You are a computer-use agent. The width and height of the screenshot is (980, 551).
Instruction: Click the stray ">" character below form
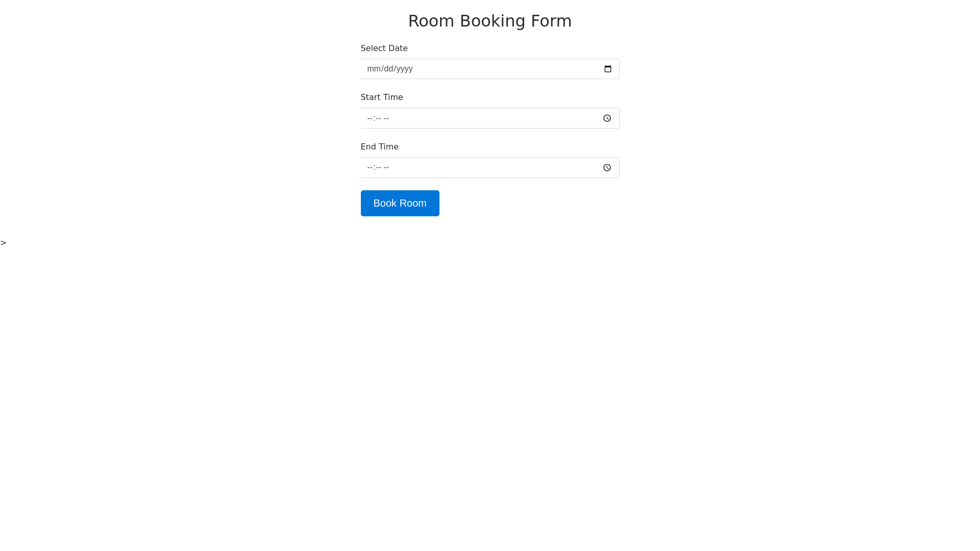point(4,243)
